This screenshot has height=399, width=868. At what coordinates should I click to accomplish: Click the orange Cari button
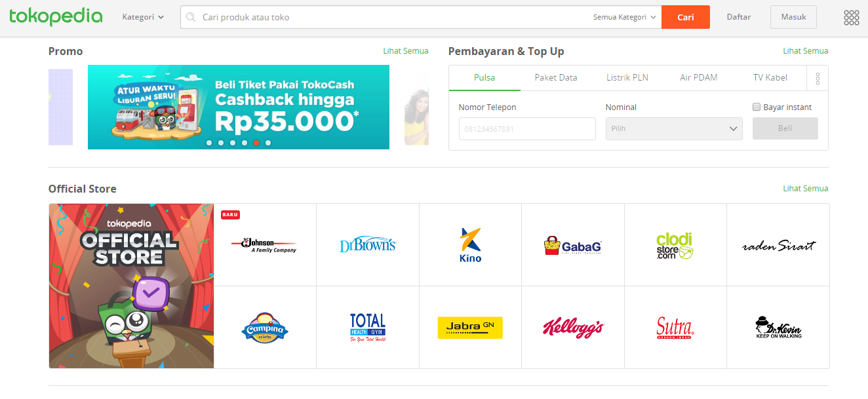click(x=686, y=17)
